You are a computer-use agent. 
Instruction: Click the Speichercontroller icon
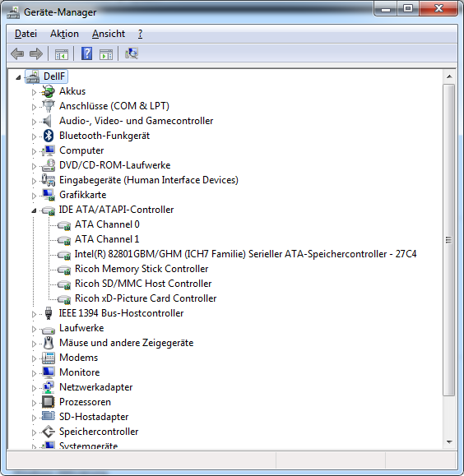[49, 432]
